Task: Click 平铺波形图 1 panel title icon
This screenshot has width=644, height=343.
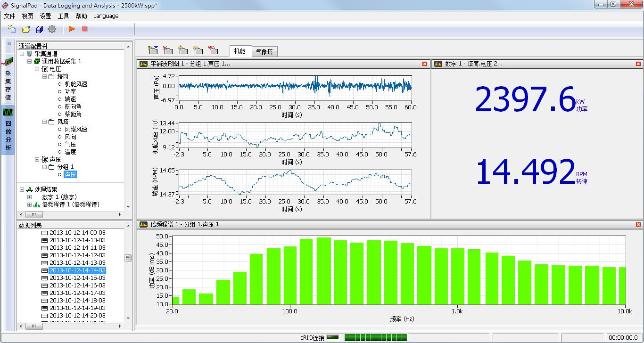Action: [x=143, y=64]
